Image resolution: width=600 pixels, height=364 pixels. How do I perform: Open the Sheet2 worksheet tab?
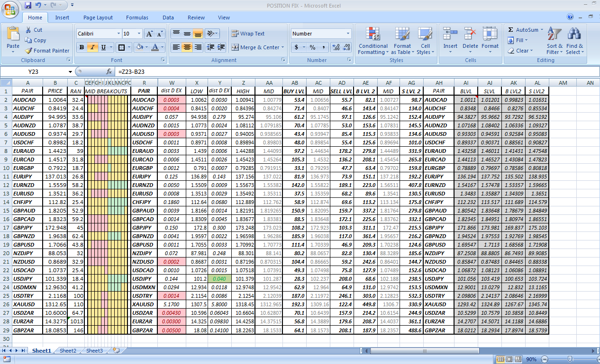tap(68, 351)
